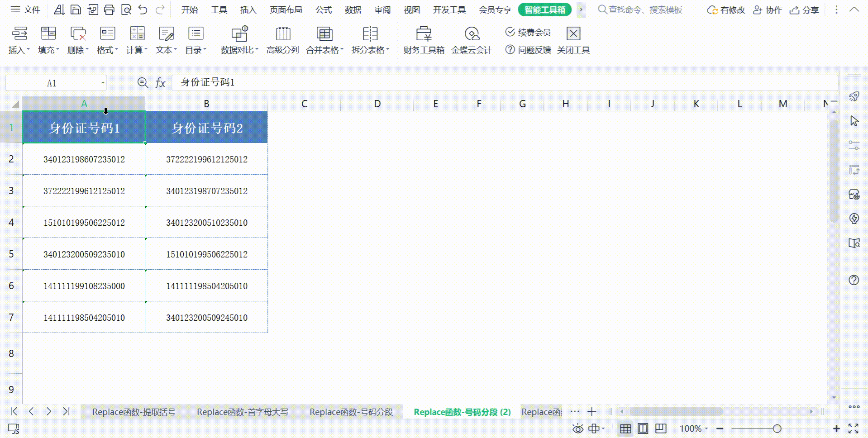Open the 填充 tool dropdown
This screenshot has height=438, width=868.
pos(48,40)
